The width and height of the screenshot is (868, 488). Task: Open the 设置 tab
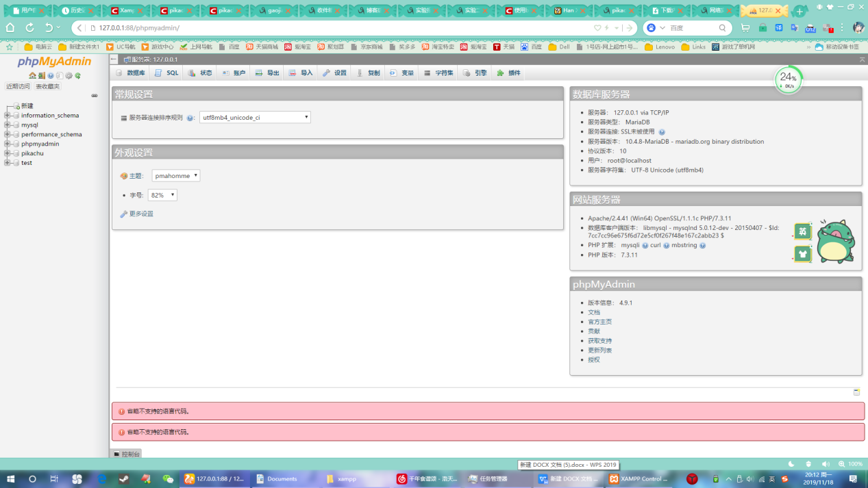[334, 73]
